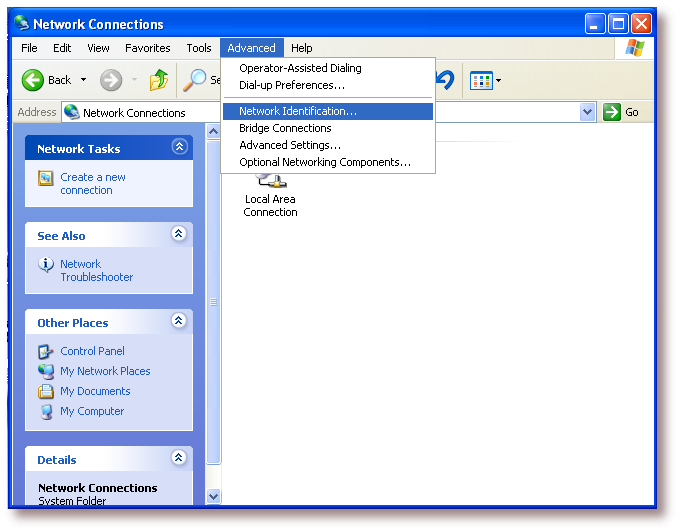
Task: Collapse the Network Tasks panel
Action: pyautogui.click(x=179, y=147)
